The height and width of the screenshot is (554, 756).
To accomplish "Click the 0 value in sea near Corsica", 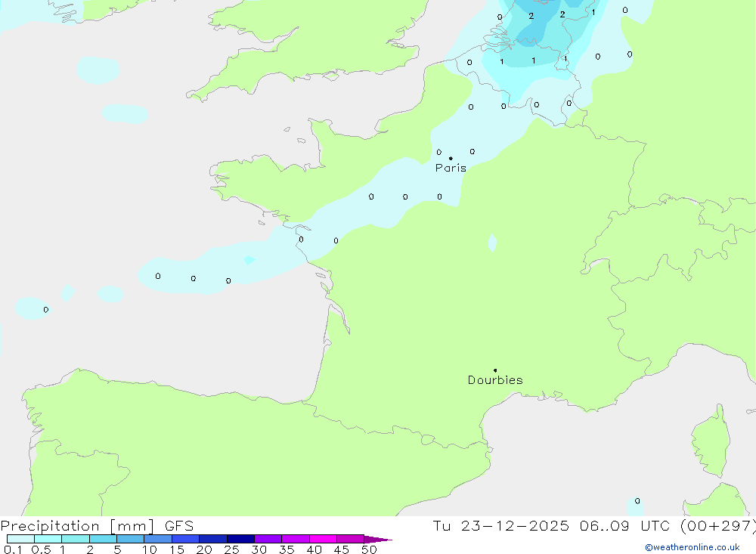I will pyautogui.click(x=637, y=501).
